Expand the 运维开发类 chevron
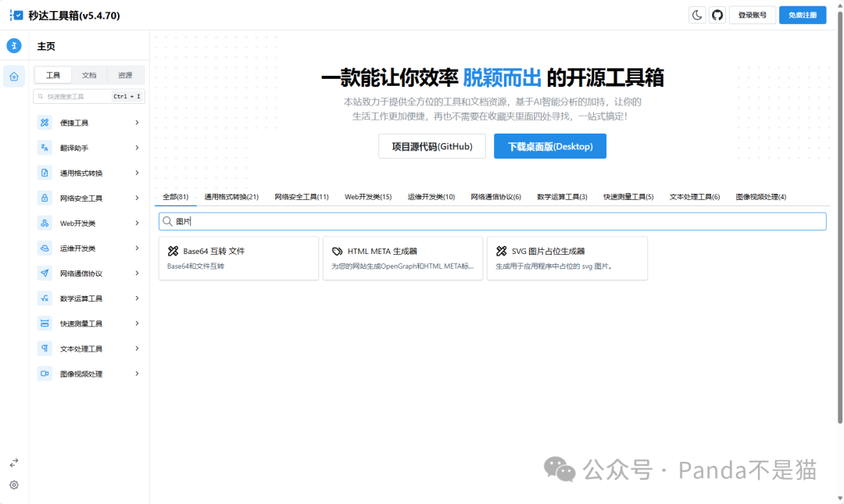This screenshot has height=504, width=844. click(138, 248)
